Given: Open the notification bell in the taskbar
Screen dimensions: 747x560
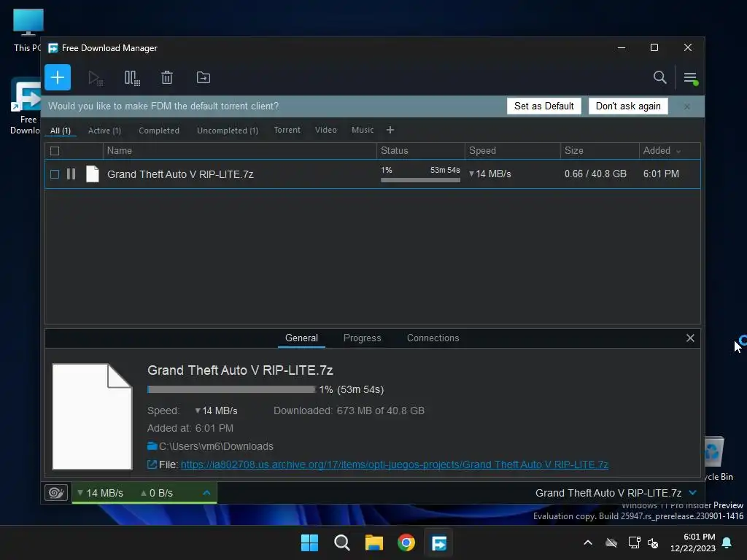Looking at the screenshot, I should coord(727,542).
